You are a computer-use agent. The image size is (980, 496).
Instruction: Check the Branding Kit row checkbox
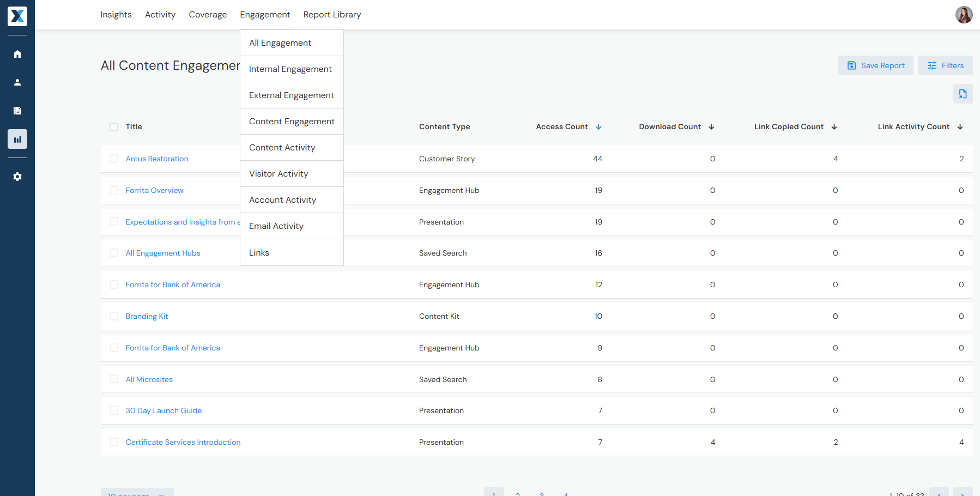114,316
